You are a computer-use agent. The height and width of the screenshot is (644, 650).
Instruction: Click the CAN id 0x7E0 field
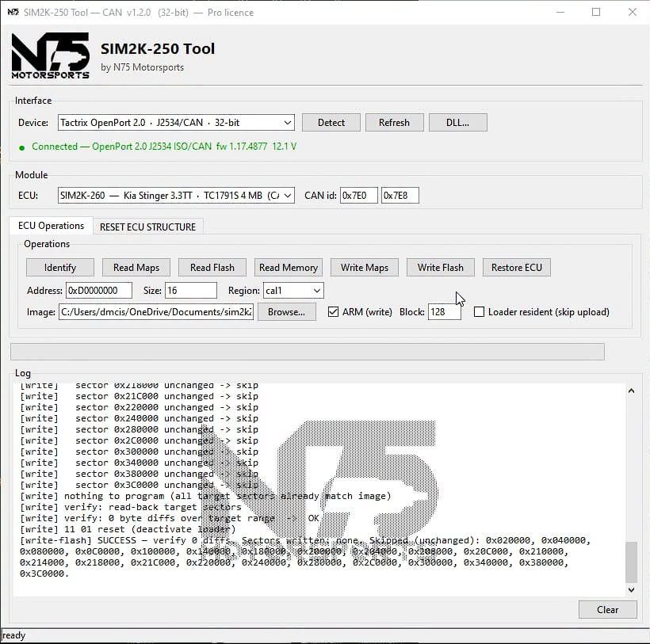[358, 196]
